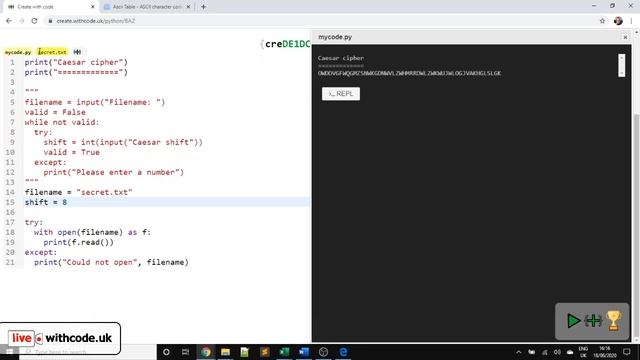
Task: Click the output panel scrollbar thumb
Action: 621,65
